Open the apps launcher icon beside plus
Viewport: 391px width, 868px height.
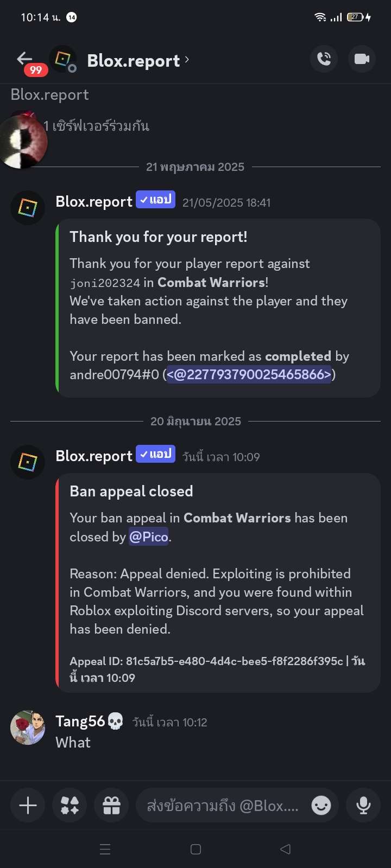(70, 806)
